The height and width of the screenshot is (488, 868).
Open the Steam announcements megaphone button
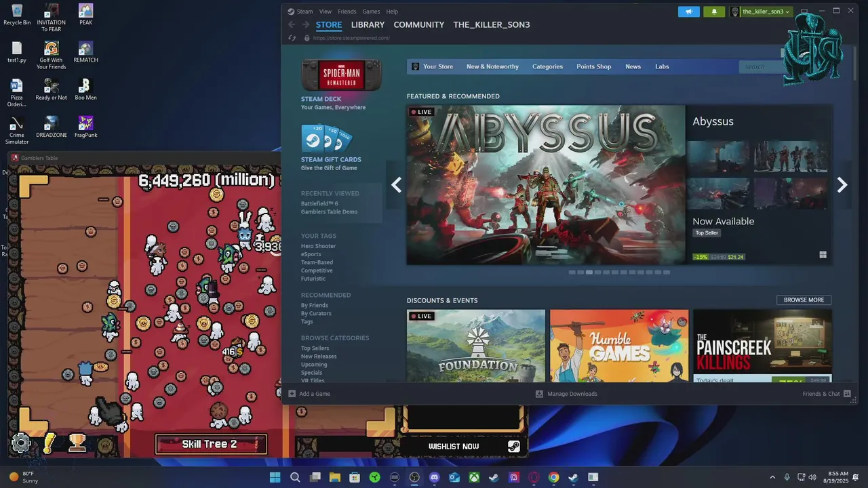coord(689,12)
